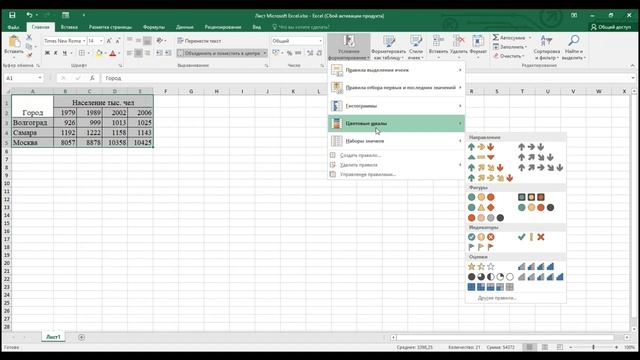Image resolution: width=640 pixels, height=360 pixels.
Task: Open Правила выделения ячеек submenu
Action: (x=396, y=70)
